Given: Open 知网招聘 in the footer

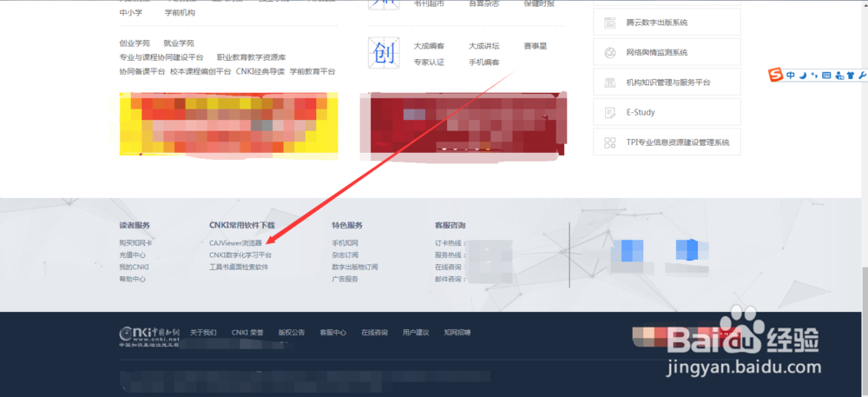Looking at the screenshot, I should tap(457, 333).
